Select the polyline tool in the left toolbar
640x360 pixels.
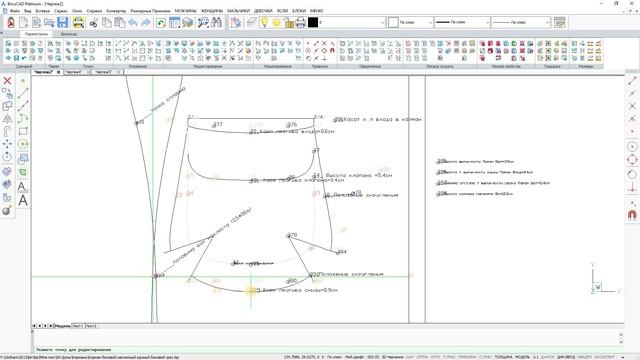23,119
